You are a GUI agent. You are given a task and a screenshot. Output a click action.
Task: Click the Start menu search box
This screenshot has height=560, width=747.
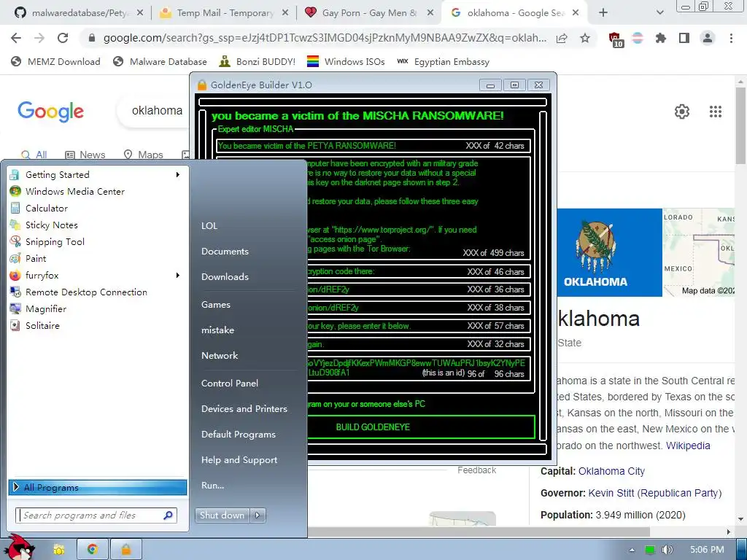coord(96,516)
